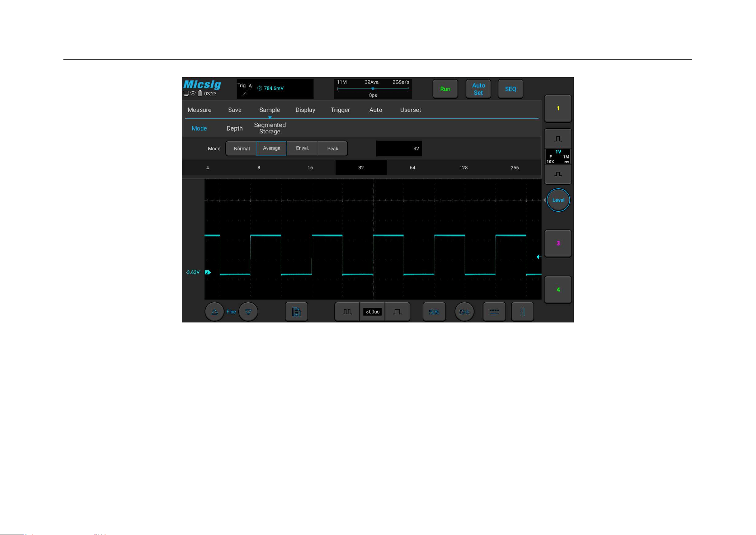The width and height of the screenshot is (756, 535).
Task: Tap the computer monitor status icon
Action: coord(186,94)
